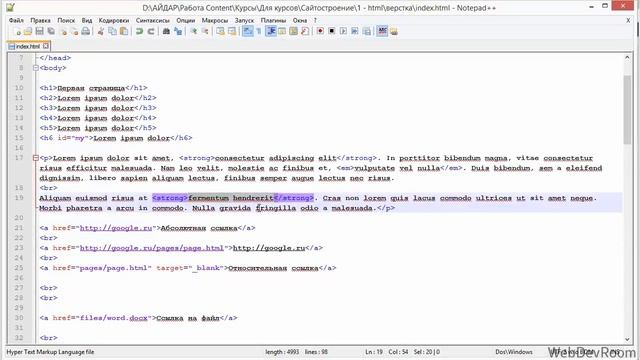
Task: Open the Синтаксисы menu
Action: (x=153, y=20)
